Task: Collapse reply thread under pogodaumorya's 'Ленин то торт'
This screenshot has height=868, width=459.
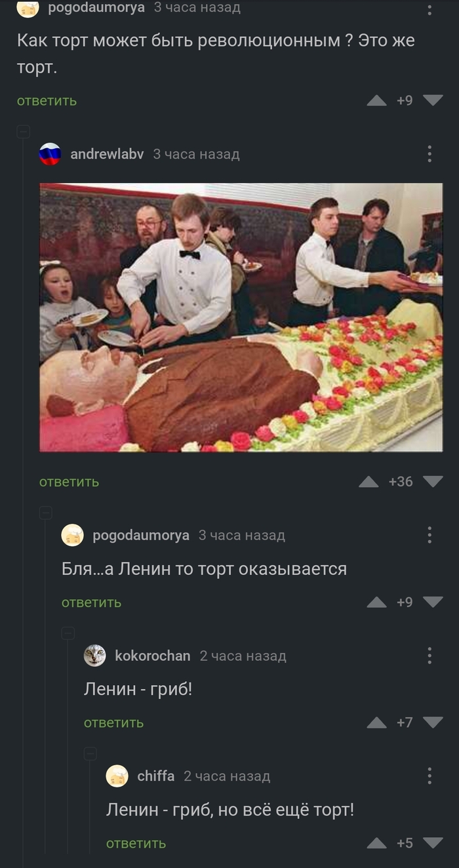Action: coord(45,513)
